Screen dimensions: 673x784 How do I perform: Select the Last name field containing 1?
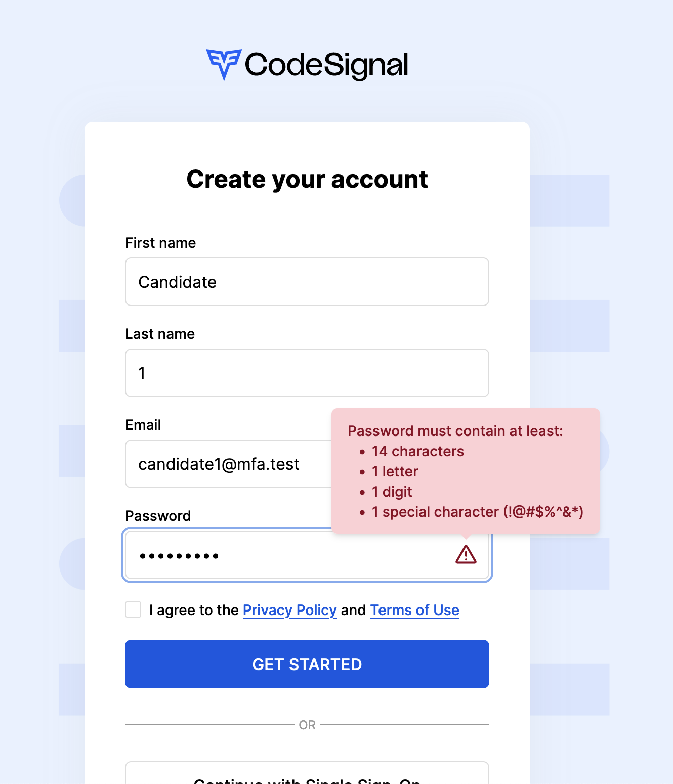click(307, 373)
